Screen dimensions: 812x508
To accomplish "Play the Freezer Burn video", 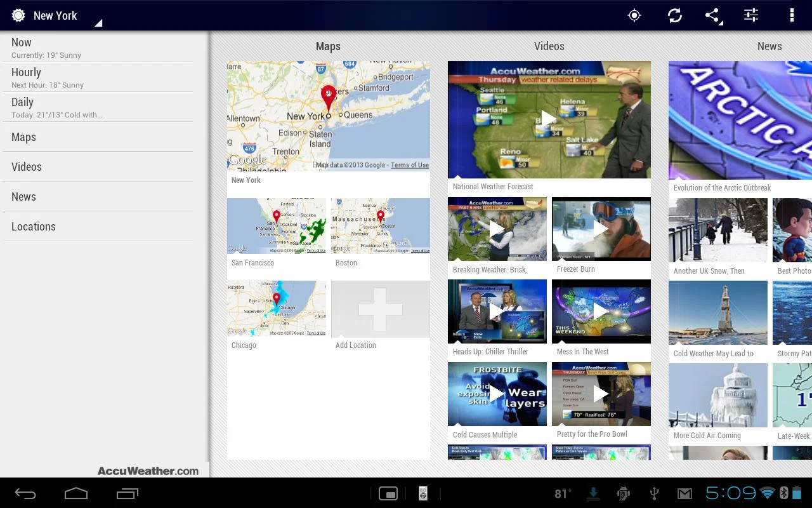I will (x=601, y=229).
